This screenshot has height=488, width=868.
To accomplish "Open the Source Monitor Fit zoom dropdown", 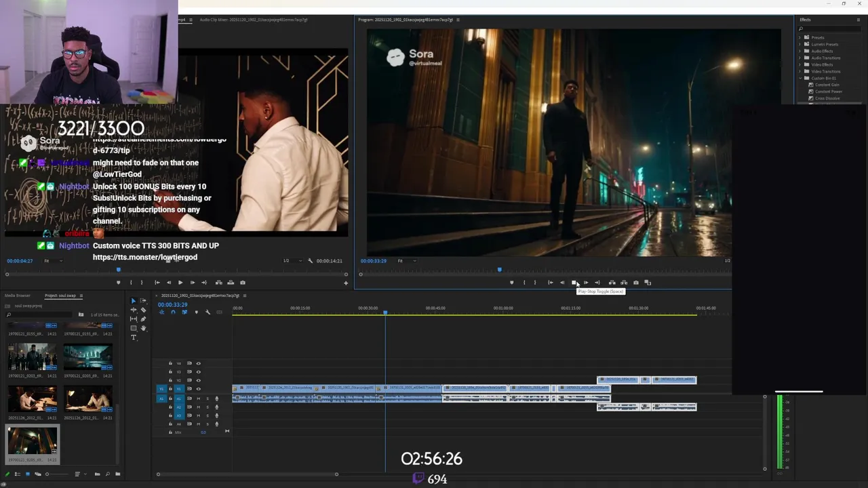I will coord(52,261).
